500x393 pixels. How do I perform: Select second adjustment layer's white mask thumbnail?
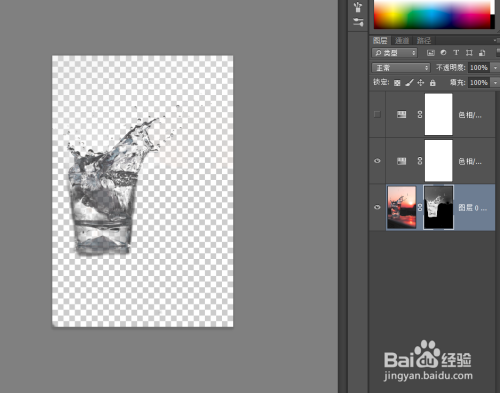pyautogui.click(x=438, y=161)
